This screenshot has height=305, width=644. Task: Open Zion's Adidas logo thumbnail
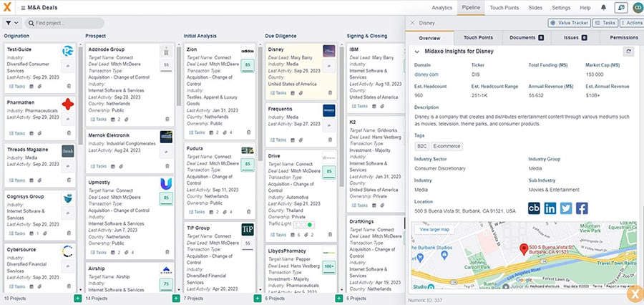point(248,51)
